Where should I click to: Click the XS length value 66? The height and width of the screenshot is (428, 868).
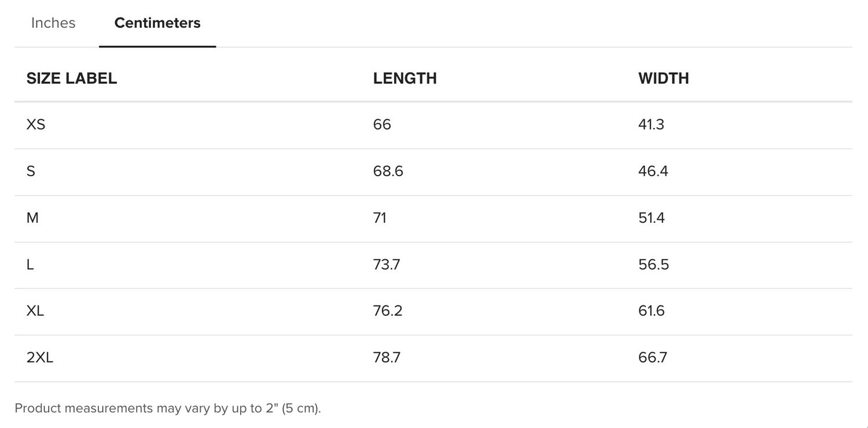coord(382,124)
